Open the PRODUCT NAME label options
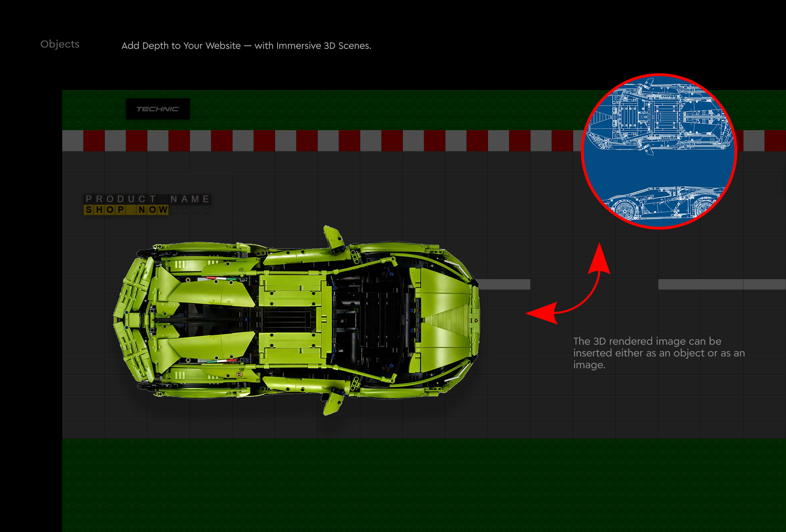The height and width of the screenshot is (532, 786). pyautogui.click(x=147, y=199)
